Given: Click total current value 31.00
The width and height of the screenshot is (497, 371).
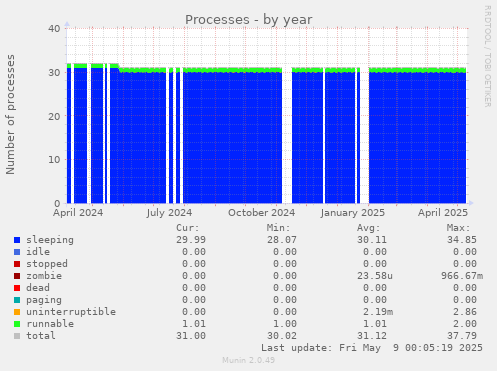Looking at the screenshot, I should [191, 336].
